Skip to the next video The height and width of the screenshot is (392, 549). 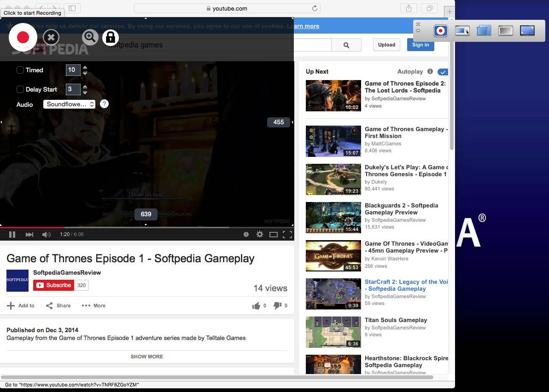29,234
